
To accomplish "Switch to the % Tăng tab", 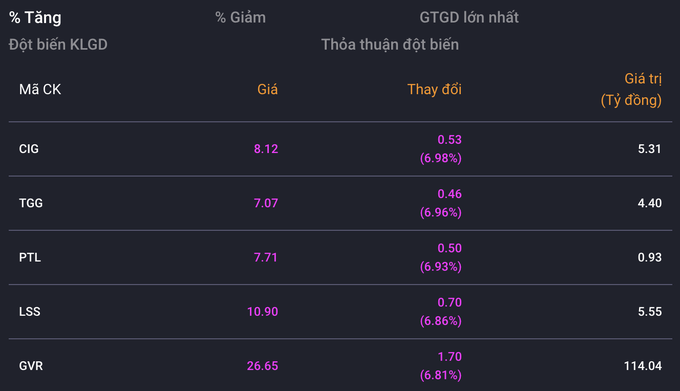I will click(x=35, y=18).
